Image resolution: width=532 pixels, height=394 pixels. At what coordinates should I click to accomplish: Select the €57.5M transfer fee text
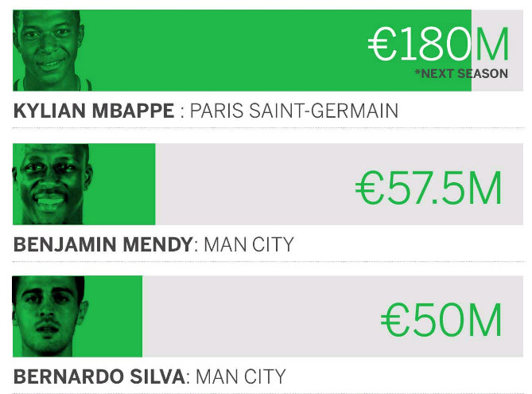429,188
